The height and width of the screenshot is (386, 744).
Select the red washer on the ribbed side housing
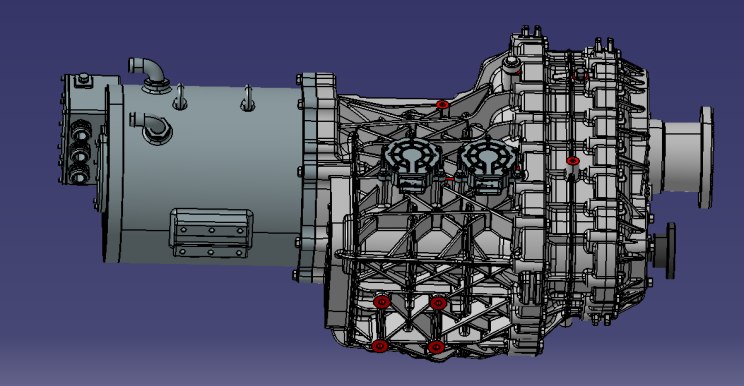coord(573,161)
